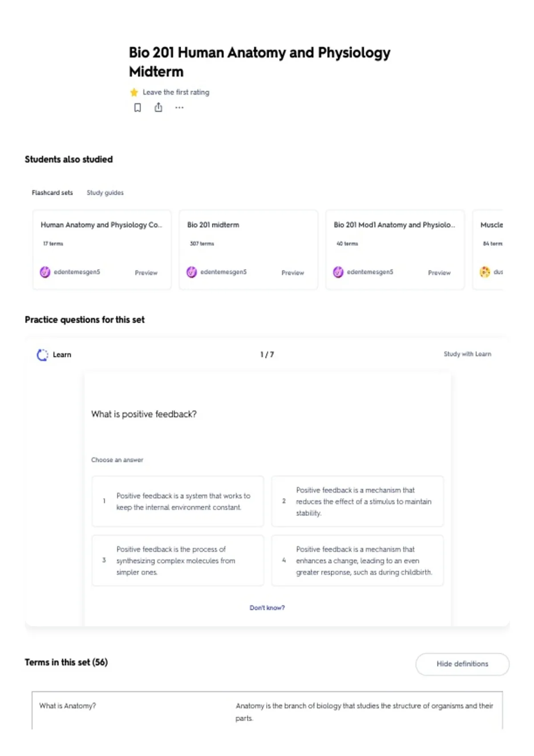Click the bookmark save icon under the title
Image resolution: width=534 pixels, height=756 pixels.
click(x=138, y=108)
